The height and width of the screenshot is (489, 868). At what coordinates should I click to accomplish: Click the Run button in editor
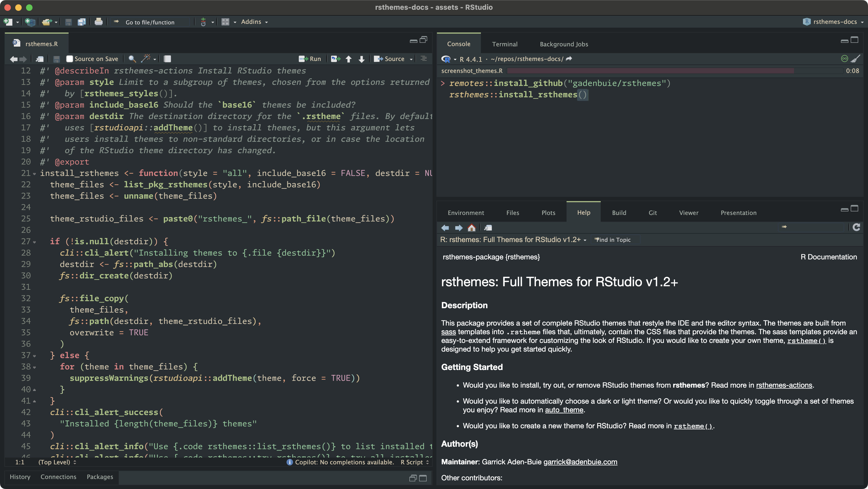310,59
